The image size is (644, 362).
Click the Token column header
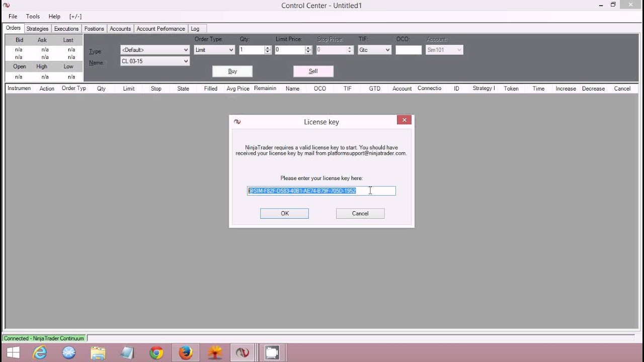511,88
